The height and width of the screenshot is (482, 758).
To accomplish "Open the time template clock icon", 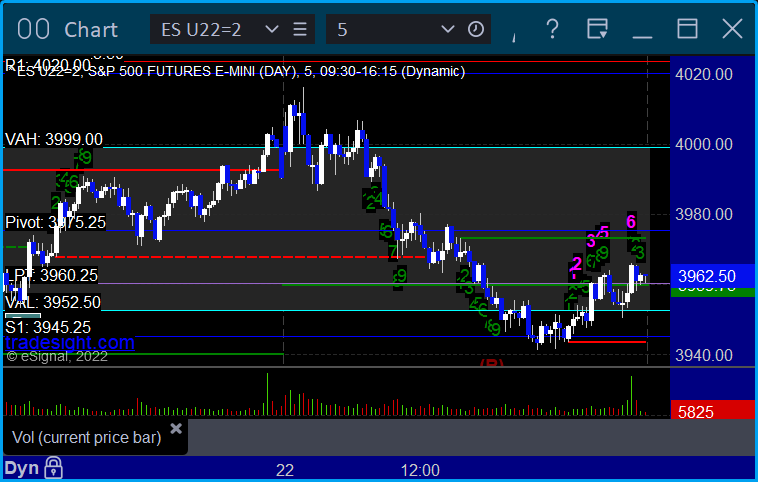I will 476,29.
